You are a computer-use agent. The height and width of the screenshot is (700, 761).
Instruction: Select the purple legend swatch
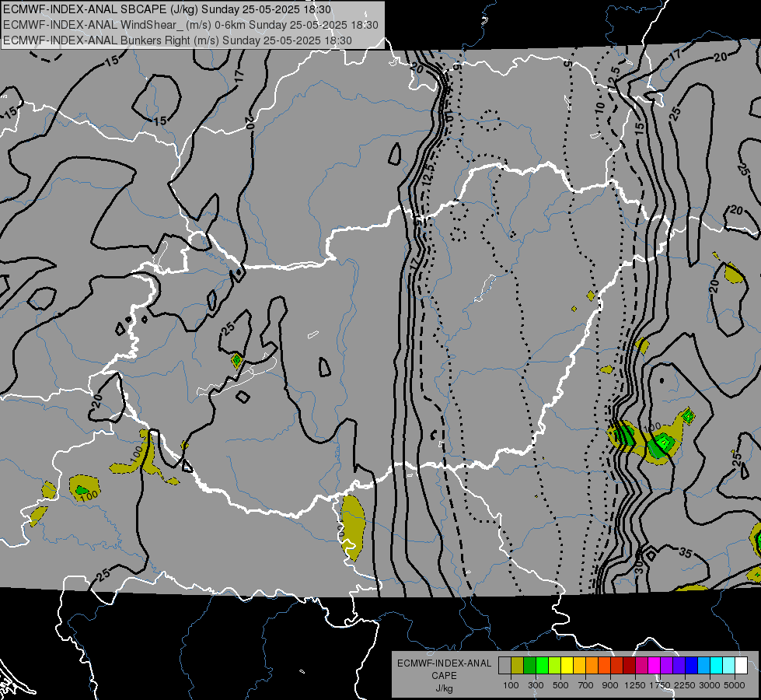click(667, 665)
